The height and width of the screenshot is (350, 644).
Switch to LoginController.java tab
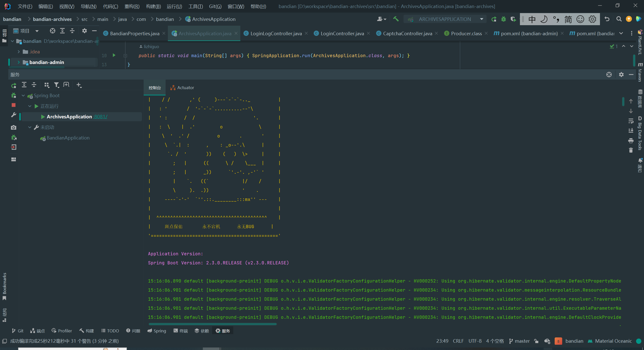[342, 33]
